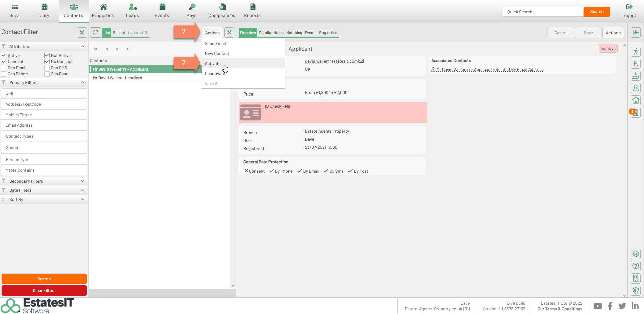Open the david.weller@estatesit.com email link

[x=331, y=61]
